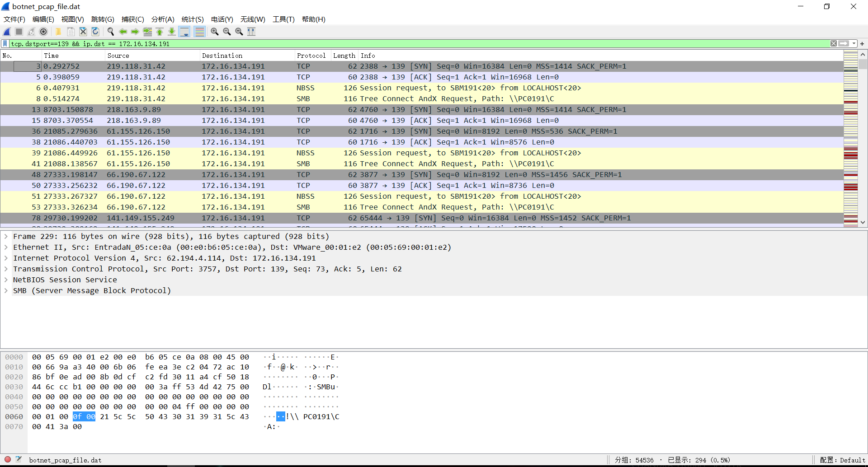Toggle packet list colorization

coord(199,32)
